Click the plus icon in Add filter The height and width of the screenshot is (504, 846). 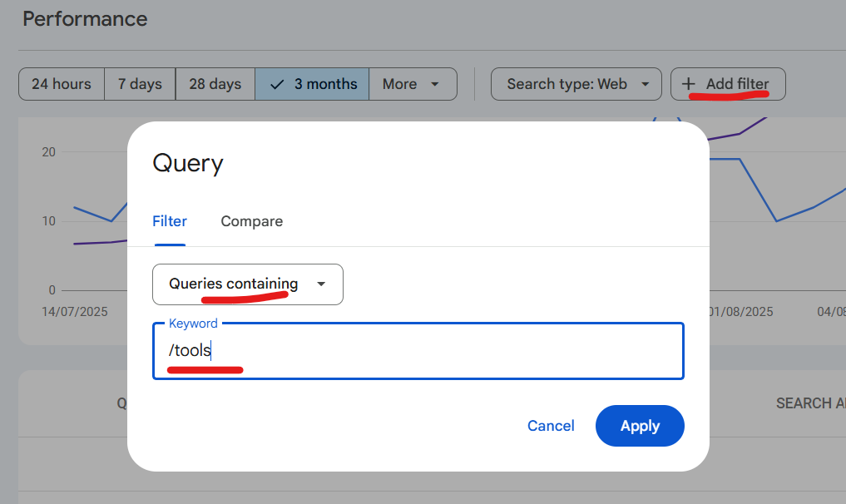point(688,84)
